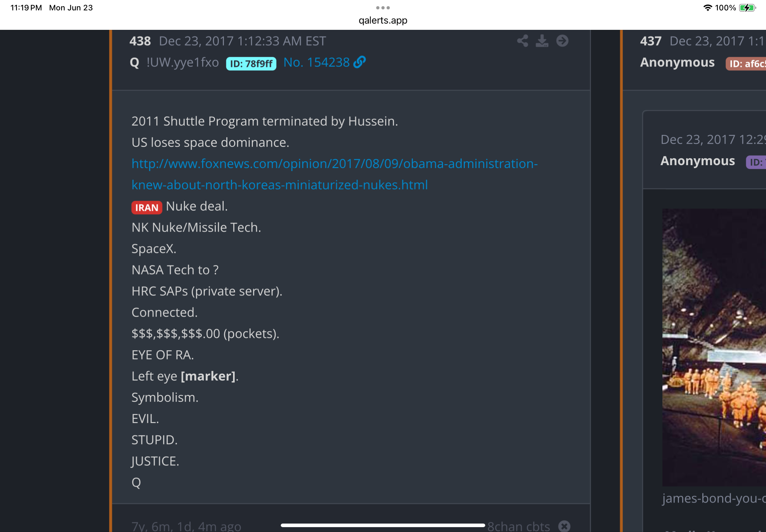Click post number 437

[651, 41]
